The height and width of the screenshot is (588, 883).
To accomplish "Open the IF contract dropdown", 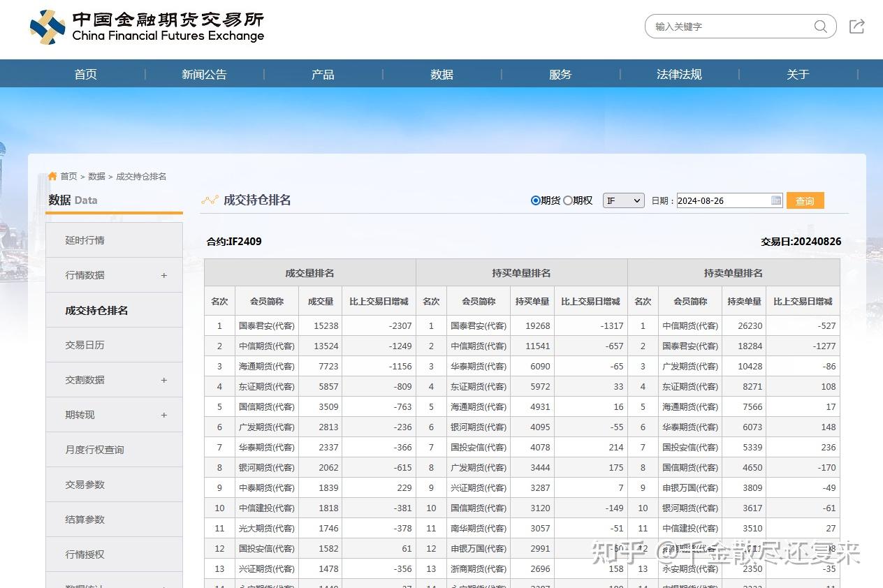I will (x=622, y=200).
